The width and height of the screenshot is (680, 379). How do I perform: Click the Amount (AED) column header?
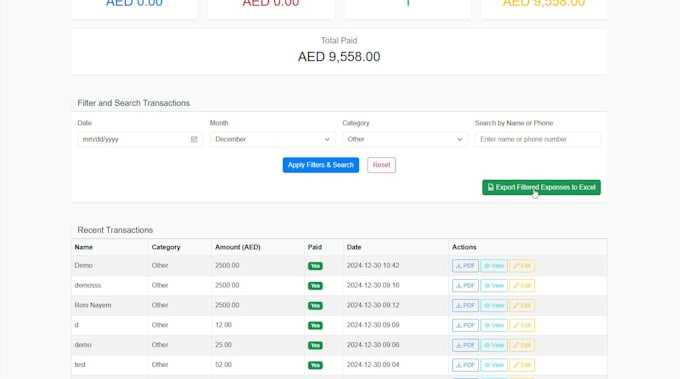tap(238, 247)
